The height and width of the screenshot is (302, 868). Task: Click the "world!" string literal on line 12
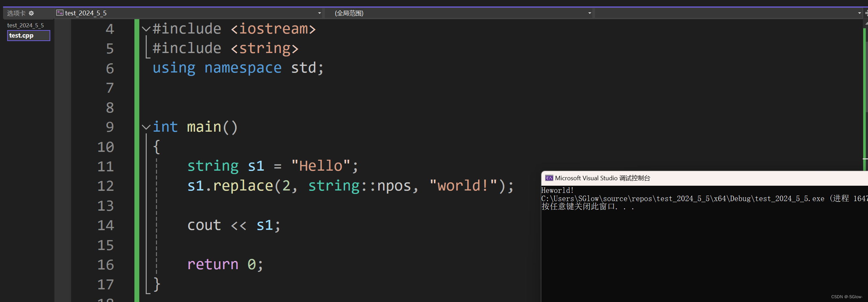point(463,186)
